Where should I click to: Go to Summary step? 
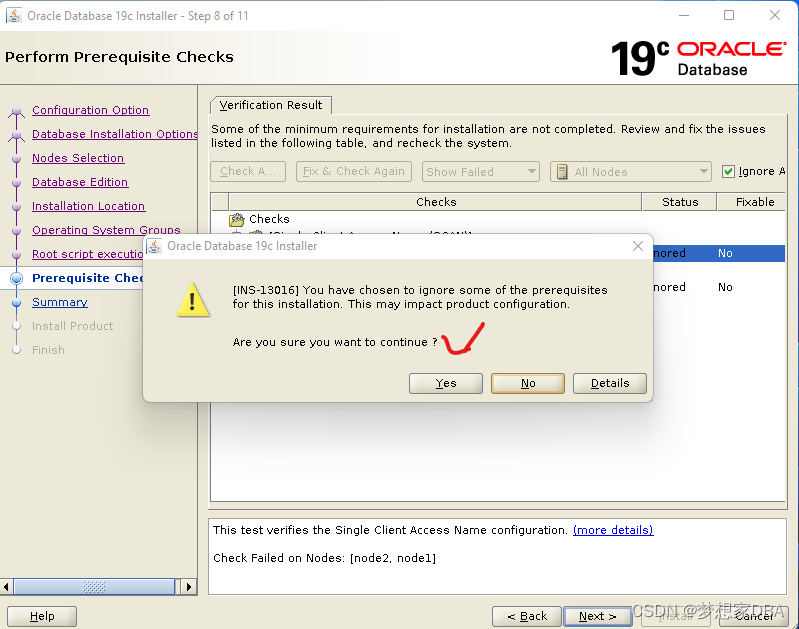click(x=60, y=302)
